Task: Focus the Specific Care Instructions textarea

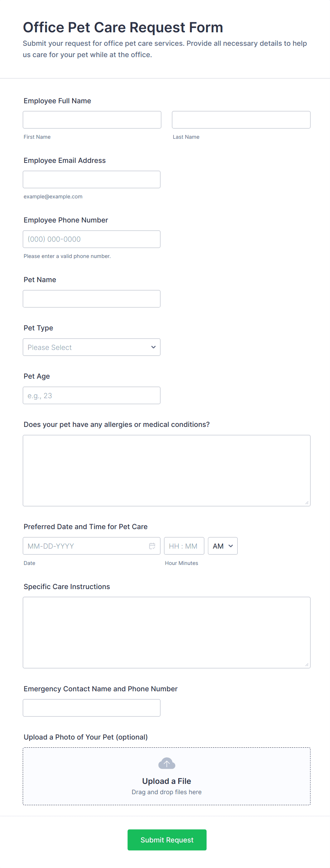Action: 166,632
